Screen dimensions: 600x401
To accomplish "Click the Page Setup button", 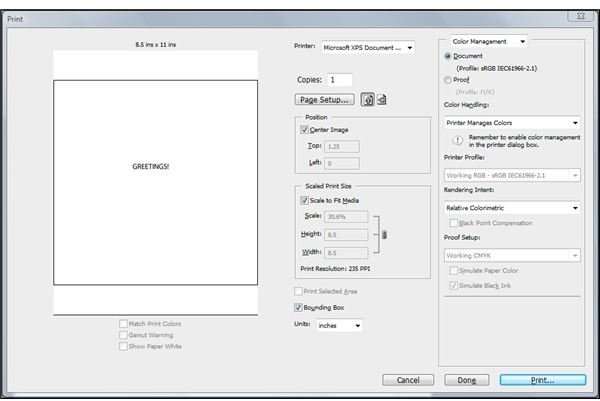I will pyautogui.click(x=325, y=100).
